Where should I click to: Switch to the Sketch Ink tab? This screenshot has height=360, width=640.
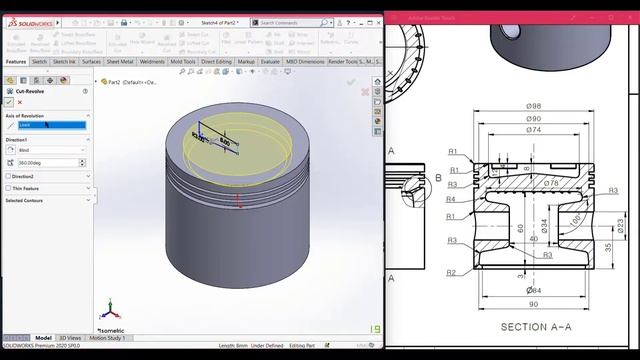64,62
